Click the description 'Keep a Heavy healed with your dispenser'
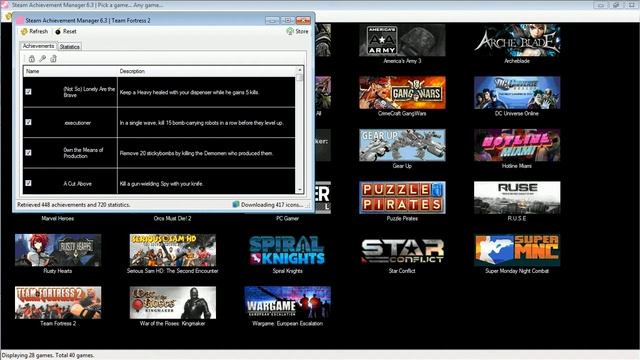The width and height of the screenshot is (640, 360). click(189, 92)
